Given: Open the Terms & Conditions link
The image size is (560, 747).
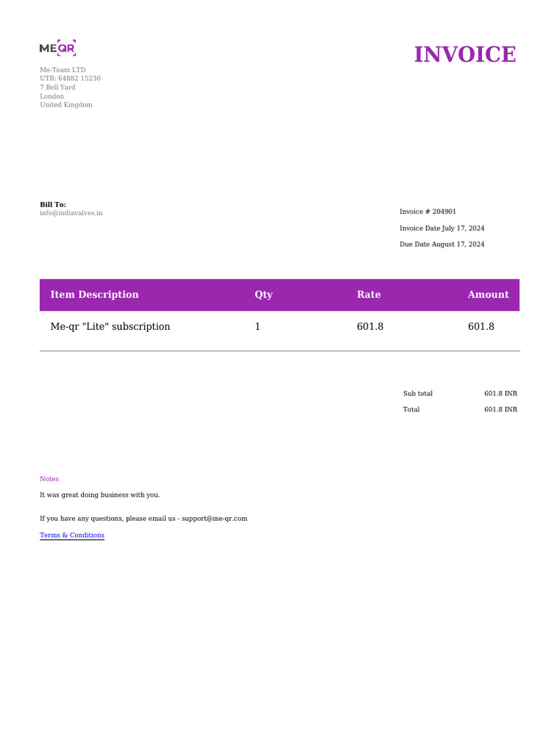Looking at the screenshot, I should pyautogui.click(x=72, y=535).
